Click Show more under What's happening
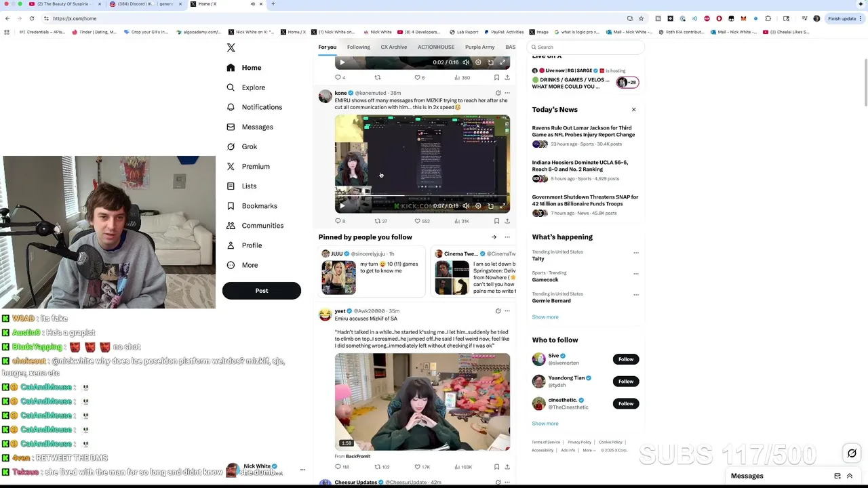Screen dimensions: 868x488 tap(545, 317)
